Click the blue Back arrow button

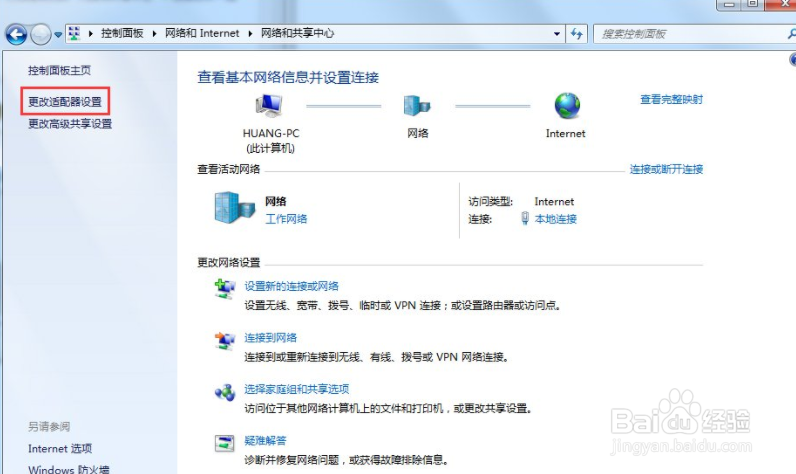16,35
